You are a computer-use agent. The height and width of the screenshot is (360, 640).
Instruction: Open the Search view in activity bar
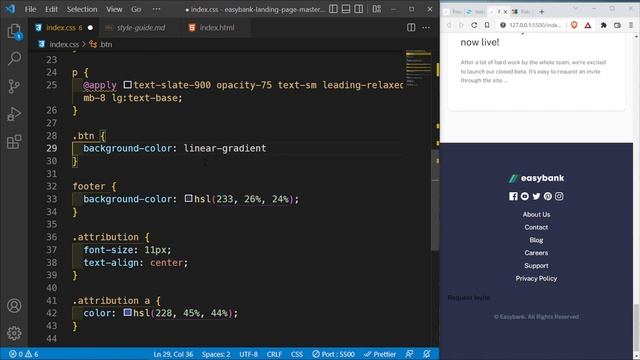pyautogui.click(x=14, y=59)
